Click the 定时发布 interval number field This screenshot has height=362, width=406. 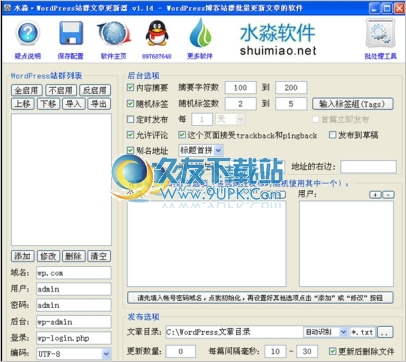pos(202,119)
